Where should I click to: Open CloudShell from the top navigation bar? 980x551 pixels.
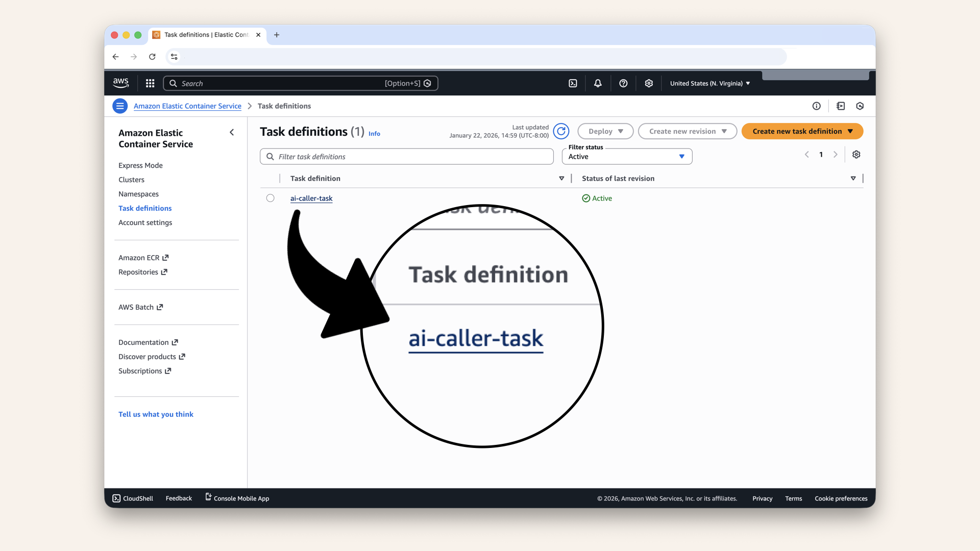[573, 83]
